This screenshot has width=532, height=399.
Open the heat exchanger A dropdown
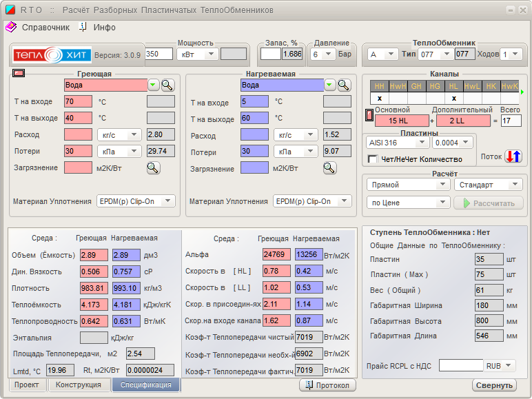pos(382,54)
